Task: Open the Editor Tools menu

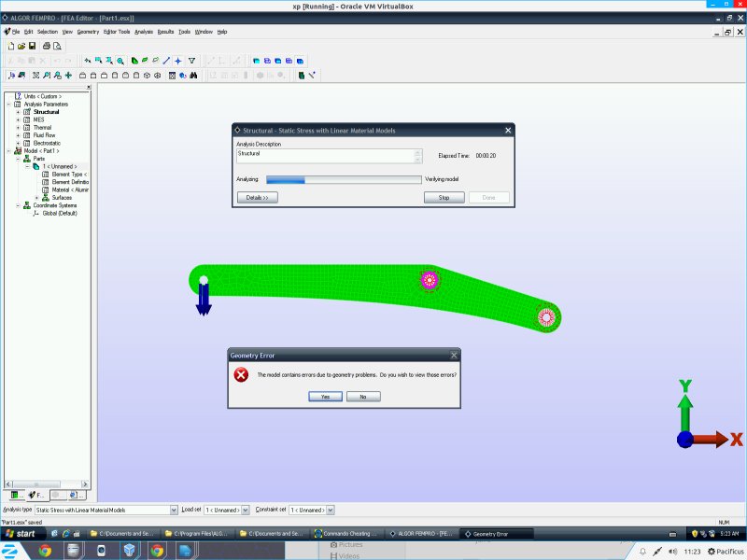Action: [x=117, y=32]
